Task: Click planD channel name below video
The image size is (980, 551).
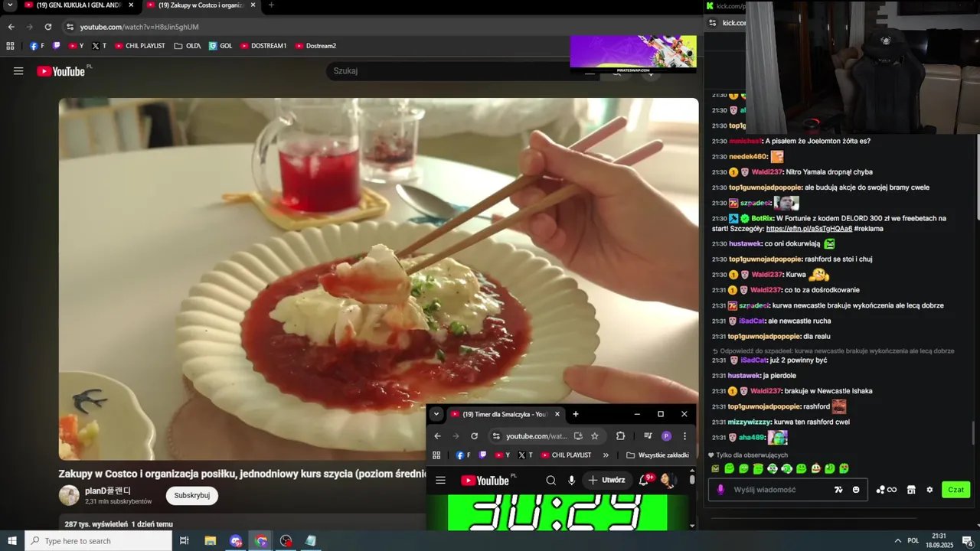Action: 108,491
